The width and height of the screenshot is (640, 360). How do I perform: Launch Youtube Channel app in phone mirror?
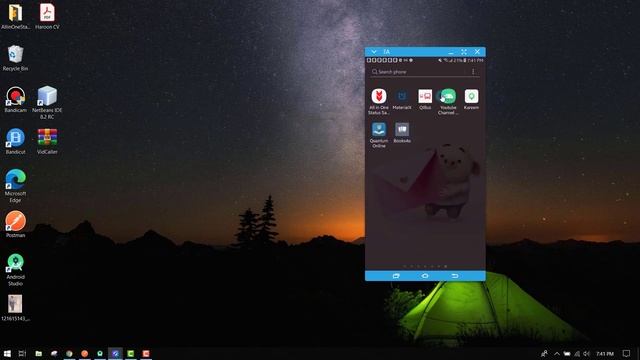click(x=448, y=102)
